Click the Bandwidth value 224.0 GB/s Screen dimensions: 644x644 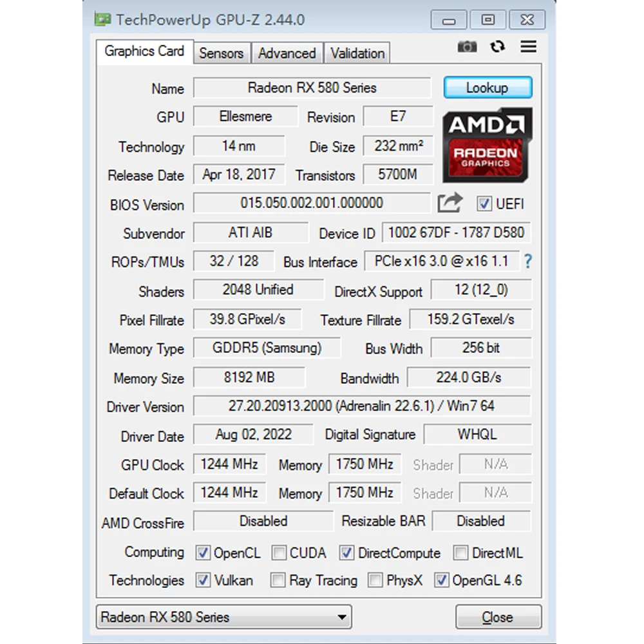(x=469, y=377)
